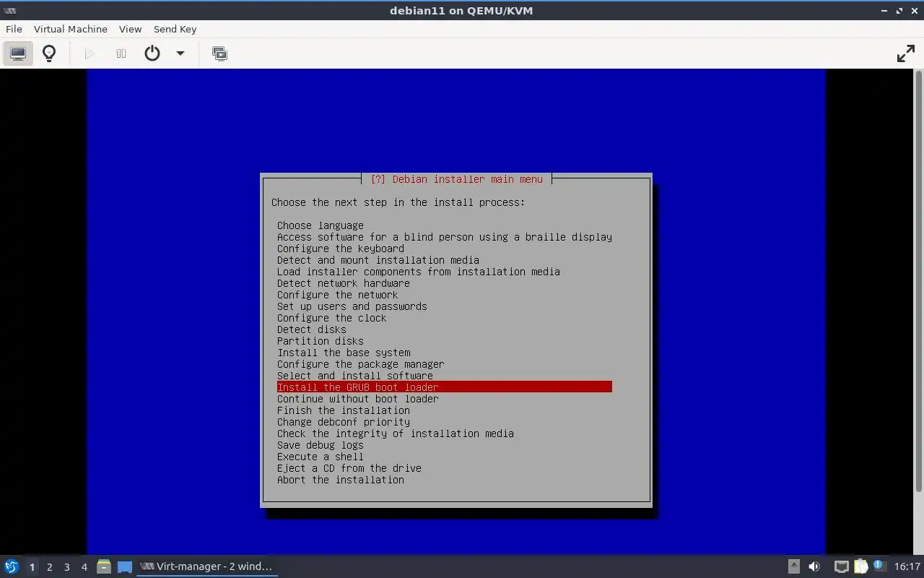The height and width of the screenshot is (578, 924).
Task: Select 'Select and install software' entry
Action: coord(354,376)
